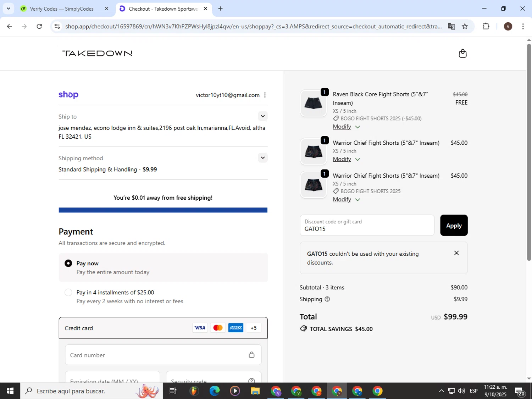Open the Chrome profile avatar V
The height and width of the screenshot is (399, 532).
click(508, 26)
